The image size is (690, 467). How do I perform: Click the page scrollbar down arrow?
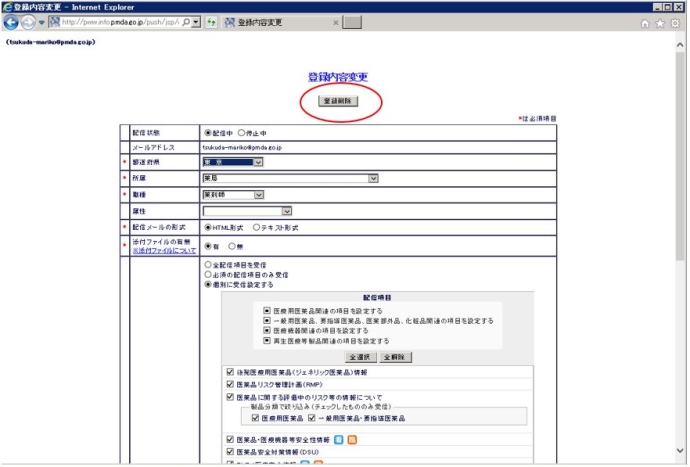tap(680, 451)
